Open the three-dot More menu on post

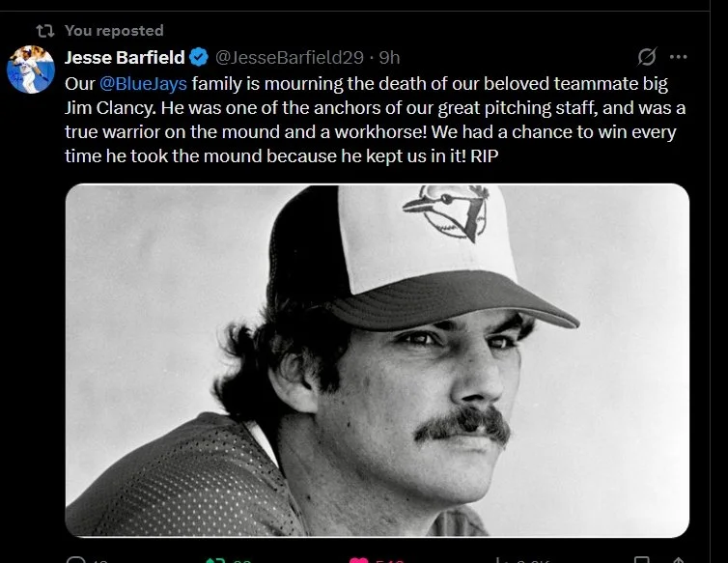[x=679, y=56]
